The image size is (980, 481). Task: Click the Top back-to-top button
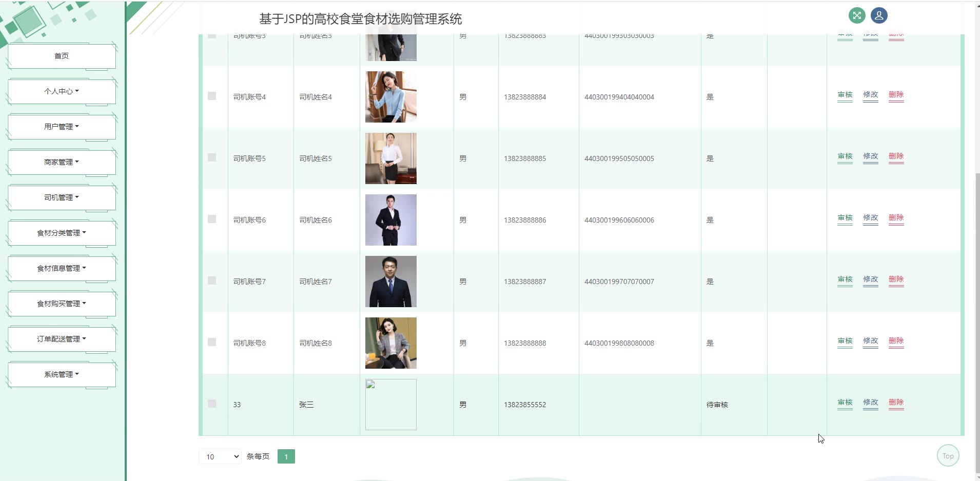948,455
